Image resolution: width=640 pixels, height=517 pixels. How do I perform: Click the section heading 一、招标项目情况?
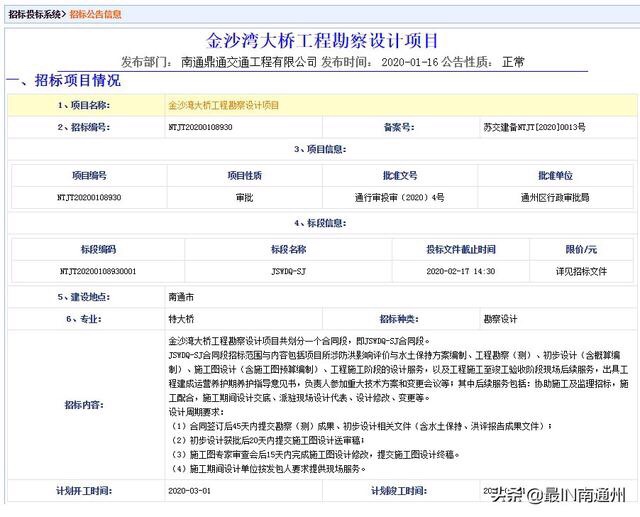click(63, 80)
